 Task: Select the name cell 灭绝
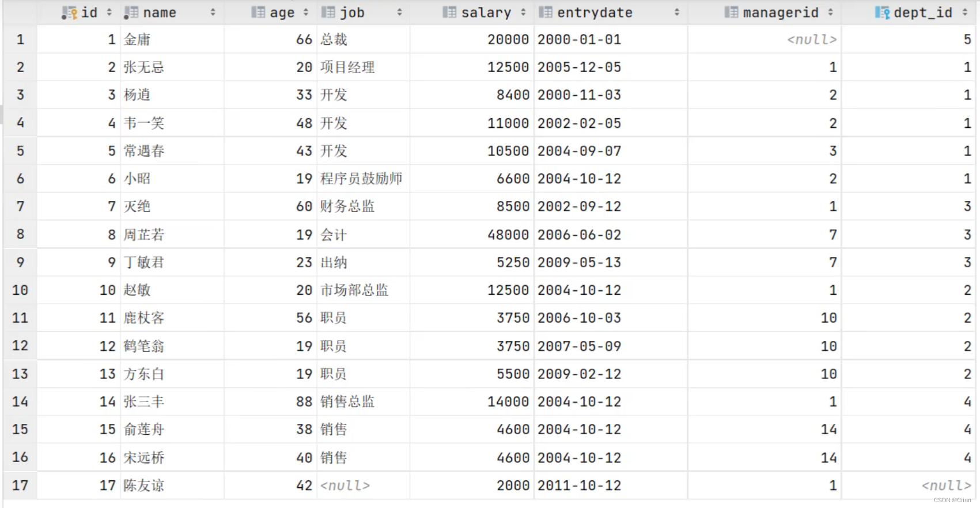coord(172,206)
